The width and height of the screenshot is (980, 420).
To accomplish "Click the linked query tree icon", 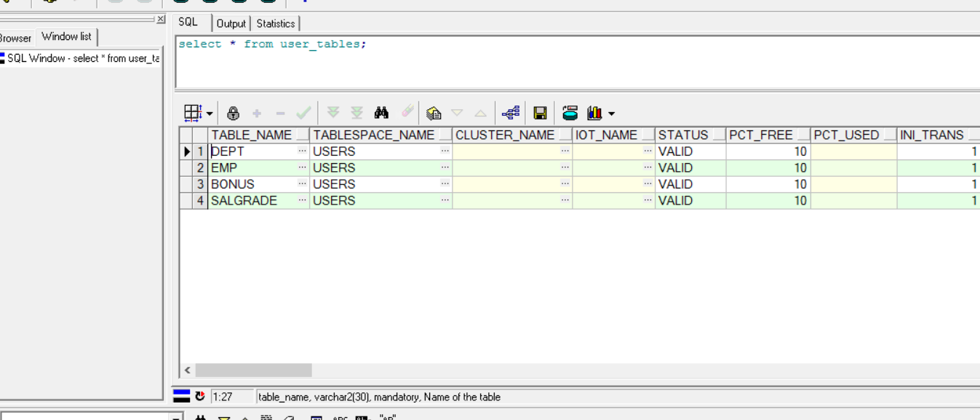I will click(x=511, y=113).
